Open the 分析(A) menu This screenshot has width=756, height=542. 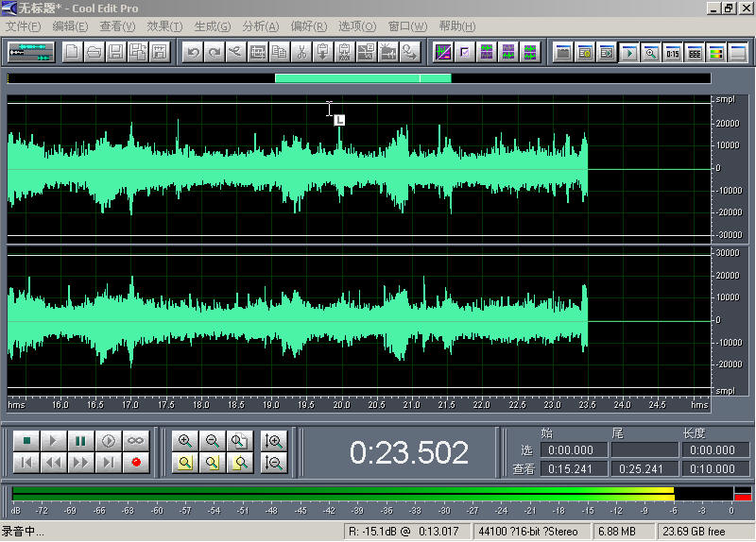[x=261, y=26]
